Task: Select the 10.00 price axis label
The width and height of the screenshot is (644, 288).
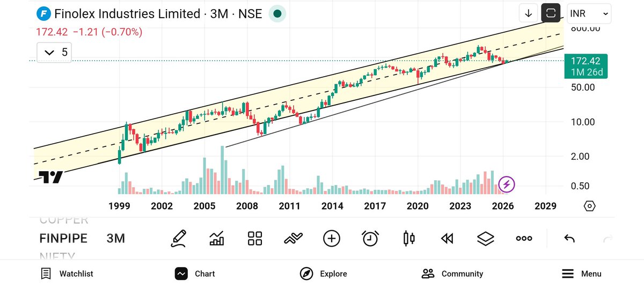Action: (x=582, y=122)
